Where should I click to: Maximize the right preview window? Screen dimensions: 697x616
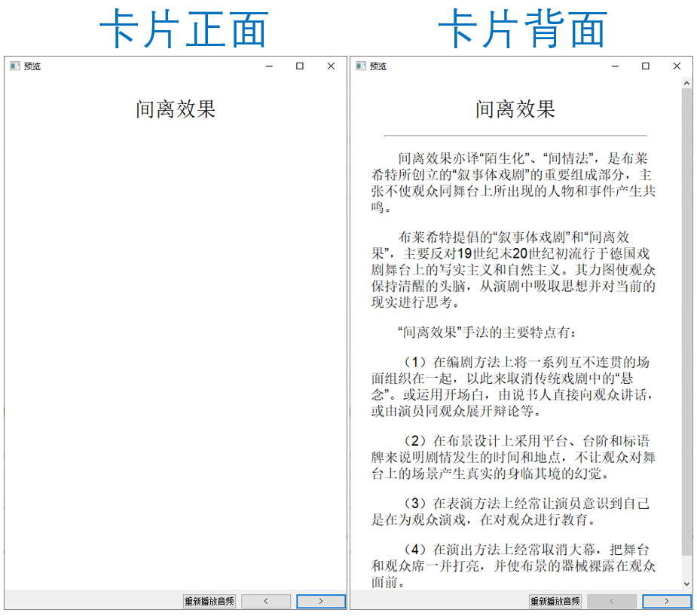646,66
